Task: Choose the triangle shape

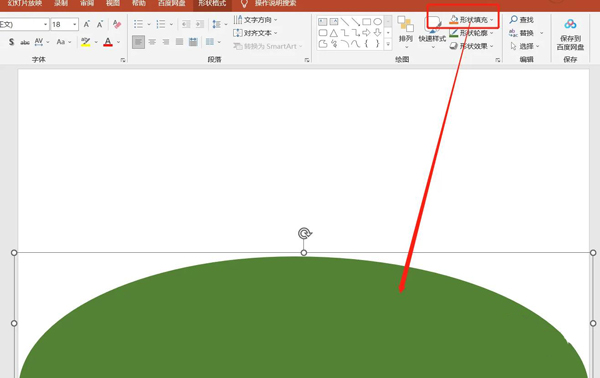Action: coord(334,33)
